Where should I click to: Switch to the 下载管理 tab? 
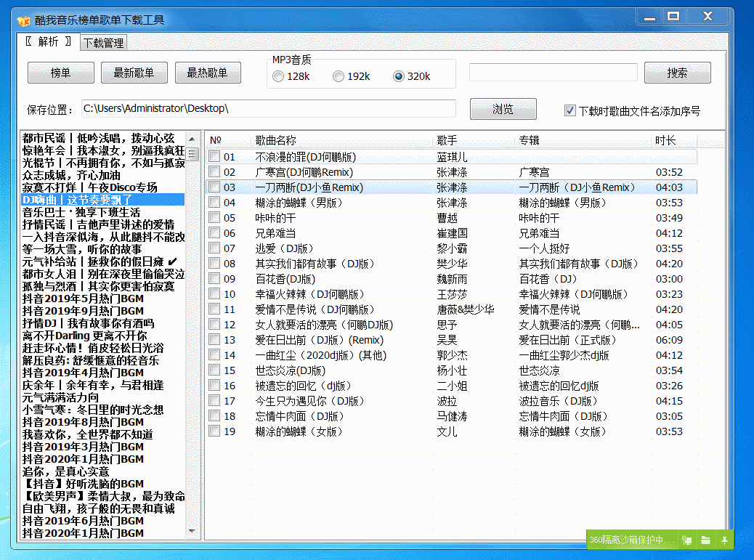click(103, 43)
